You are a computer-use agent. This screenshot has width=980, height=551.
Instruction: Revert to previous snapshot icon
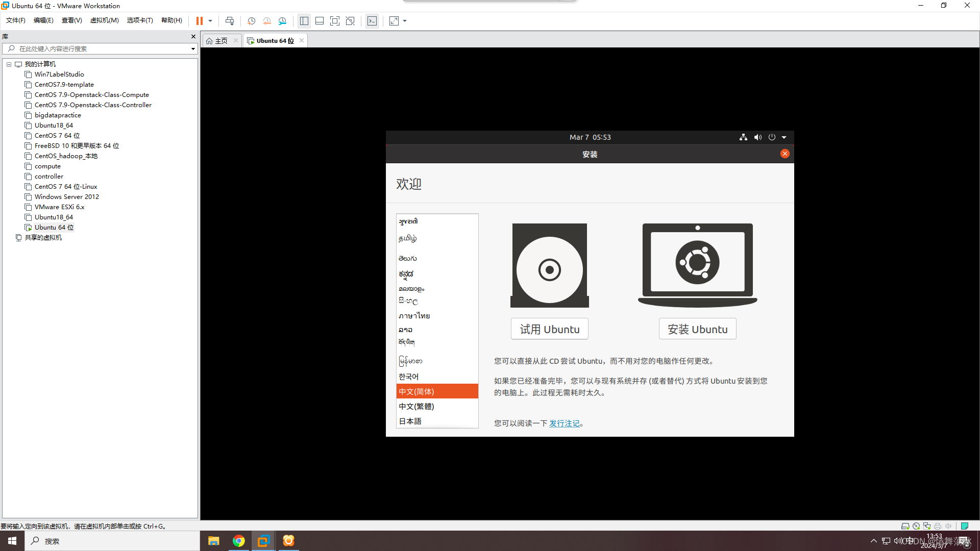pos(267,21)
